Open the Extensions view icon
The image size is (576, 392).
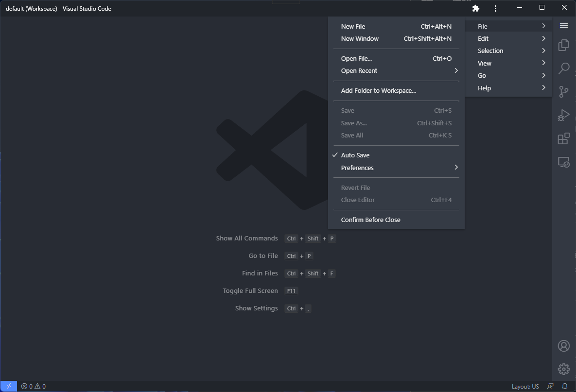(x=563, y=138)
